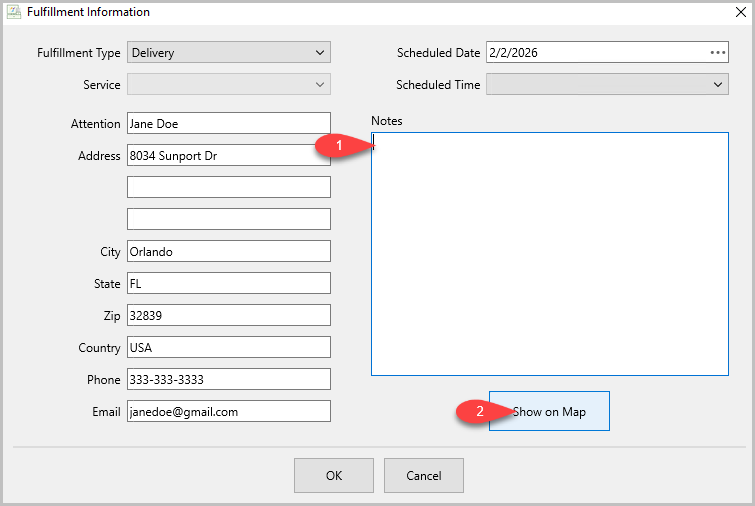The height and width of the screenshot is (506, 755).
Task: Focus the Notes text area
Action: pyautogui.click(x=550, y=254)
